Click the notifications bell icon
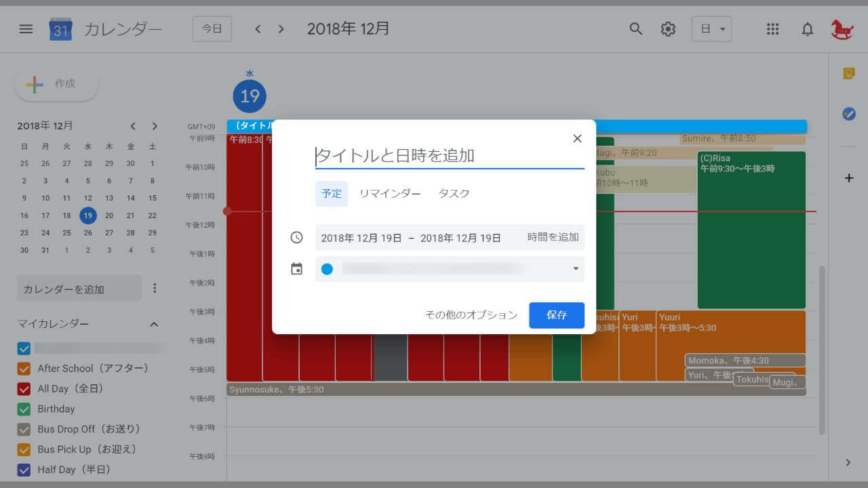This screenshot has width=868, height=488. tap(807, 29)
